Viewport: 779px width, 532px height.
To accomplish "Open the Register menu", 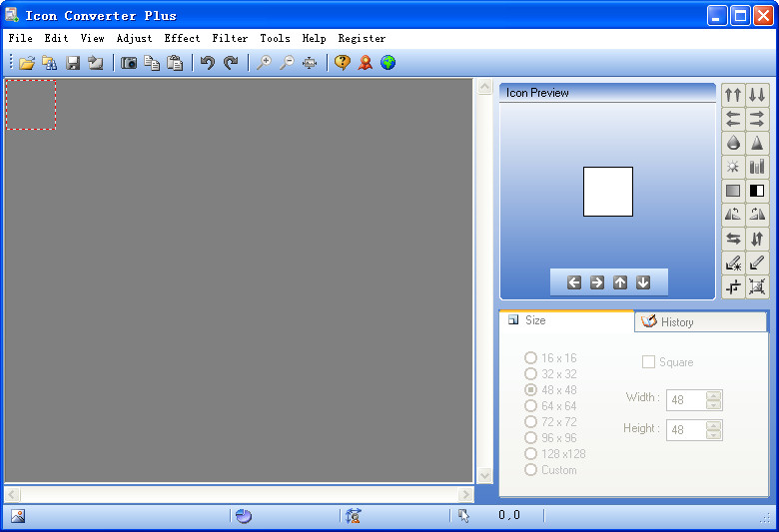I will pos(362,38).
